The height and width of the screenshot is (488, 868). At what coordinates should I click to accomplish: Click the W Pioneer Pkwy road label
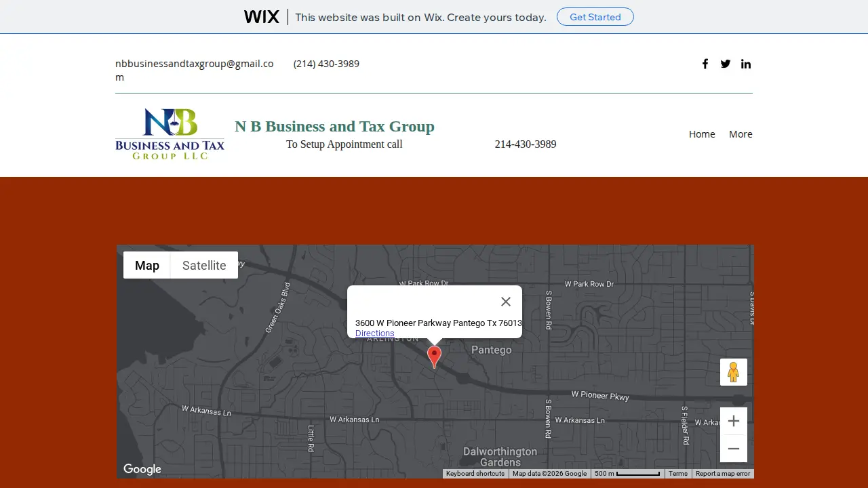[600, 395]
